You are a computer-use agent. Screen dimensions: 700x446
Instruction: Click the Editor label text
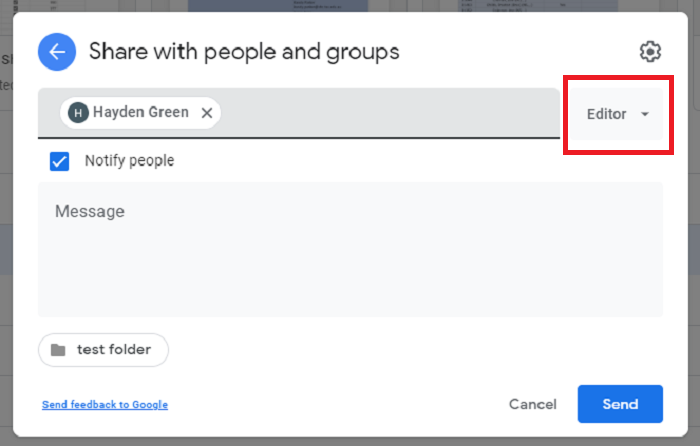607,114
